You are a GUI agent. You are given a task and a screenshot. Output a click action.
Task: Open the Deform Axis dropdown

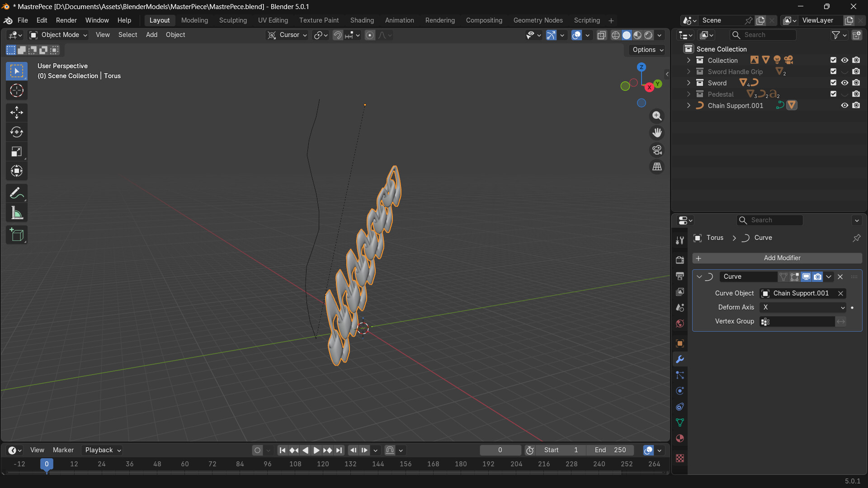tap(803, 307)
